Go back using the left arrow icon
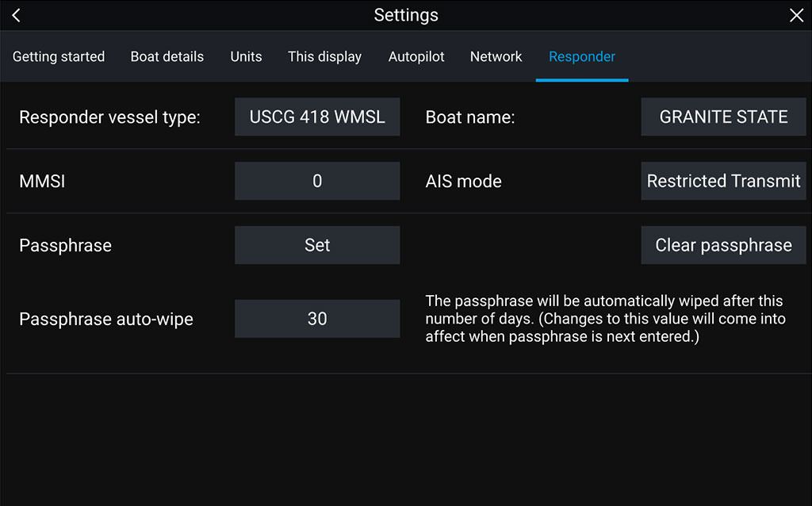This screenshot has height=506, width=812. [16, 15]
